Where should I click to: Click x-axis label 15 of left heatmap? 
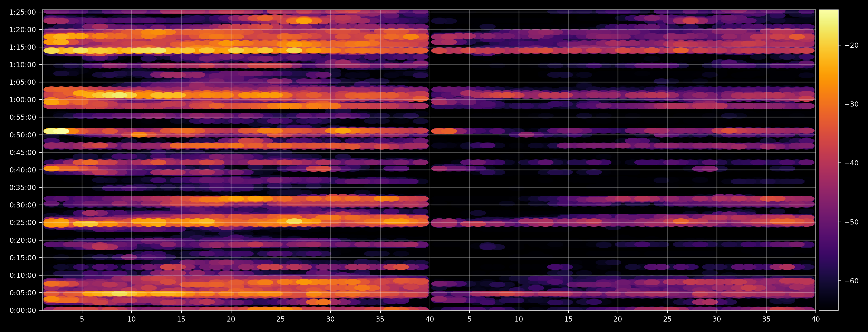pyautogui.click(x=181, y=319)
